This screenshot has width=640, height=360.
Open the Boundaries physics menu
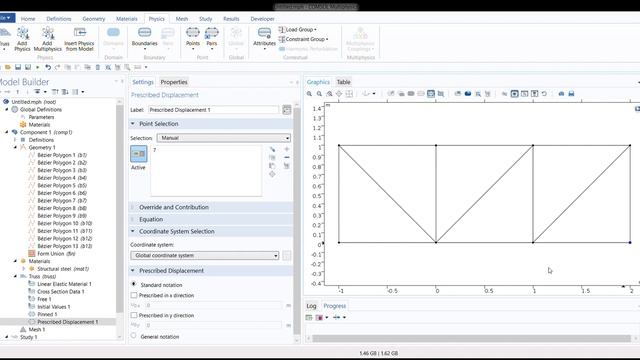pos(144,38)
